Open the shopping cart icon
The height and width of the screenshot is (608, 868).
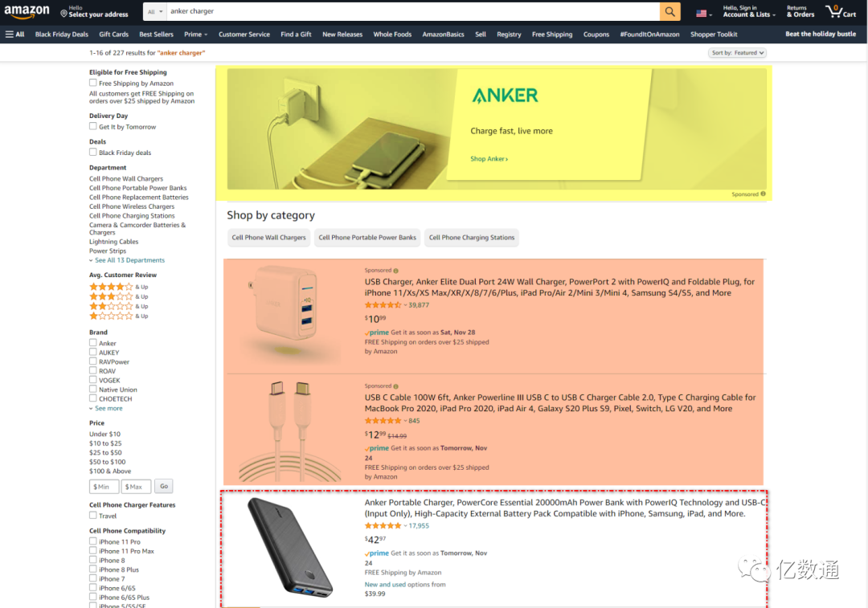(841, 11)
